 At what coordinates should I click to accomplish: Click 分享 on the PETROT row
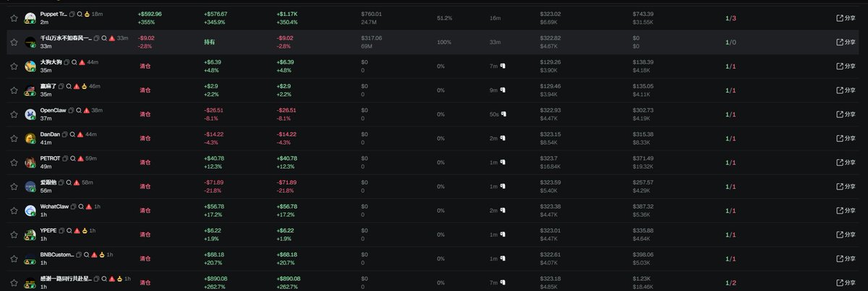845,162
